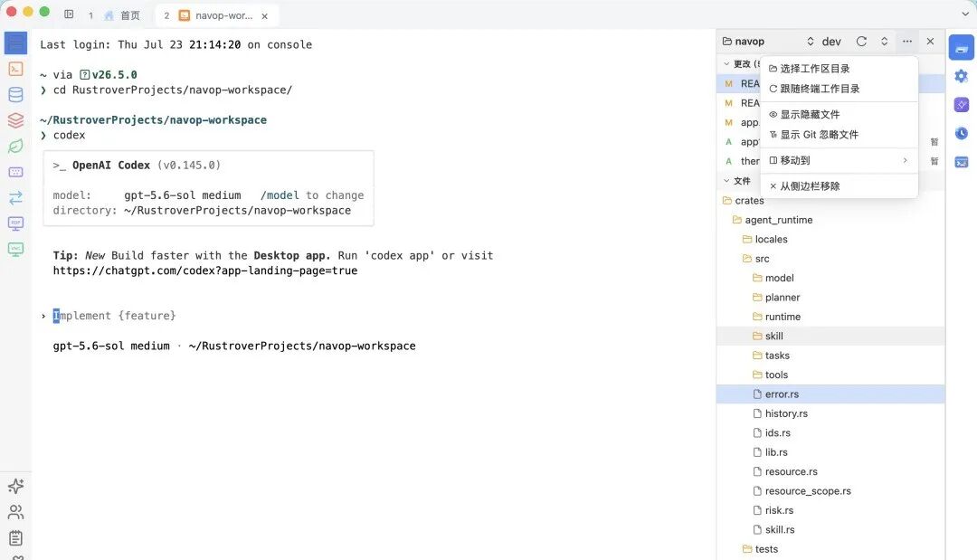
Task: Refresh the navop workspace panel
Action: (862, 41)
